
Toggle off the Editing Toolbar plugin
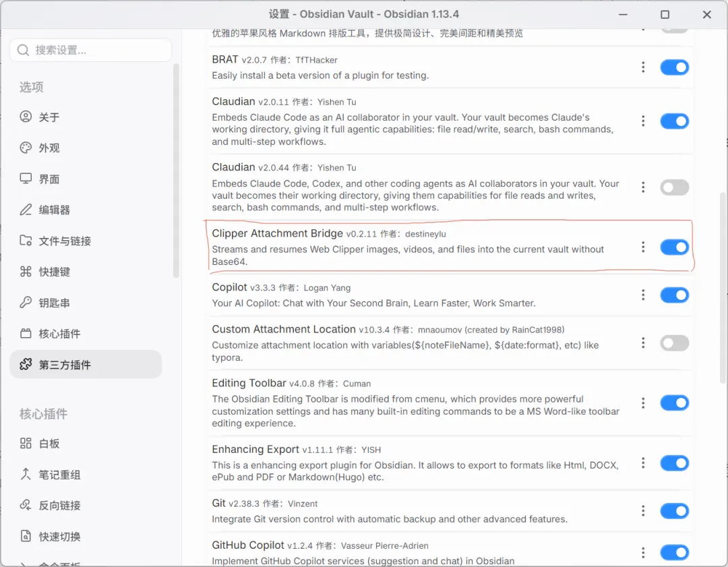coord(674,403)
